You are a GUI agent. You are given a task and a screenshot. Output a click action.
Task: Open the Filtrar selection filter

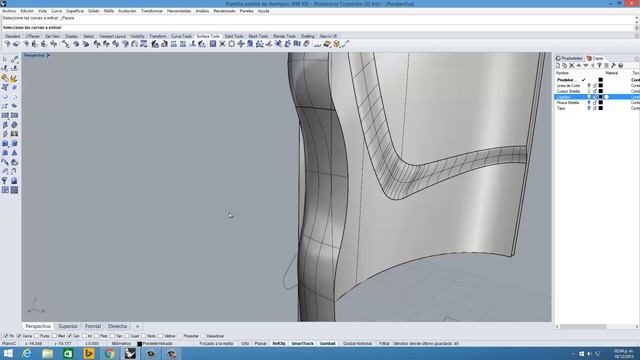pos(384,344)
